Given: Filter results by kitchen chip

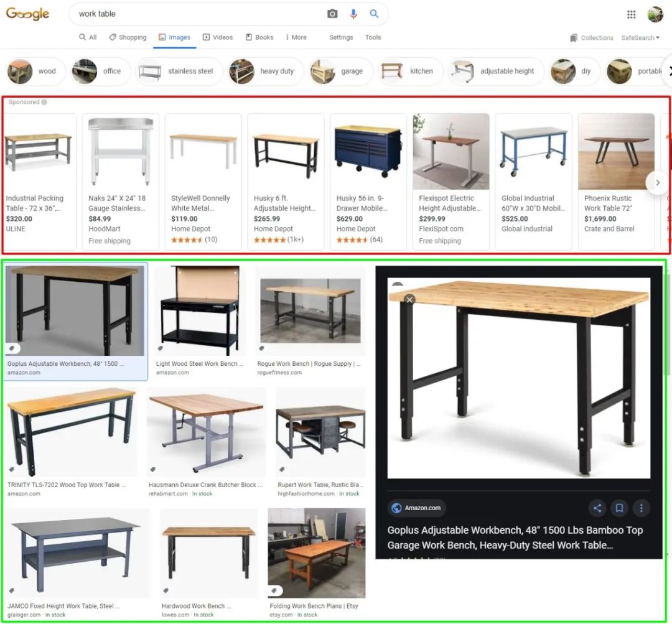Looking at the screenshot, I should pyautogui.click(x=410, y=71).
